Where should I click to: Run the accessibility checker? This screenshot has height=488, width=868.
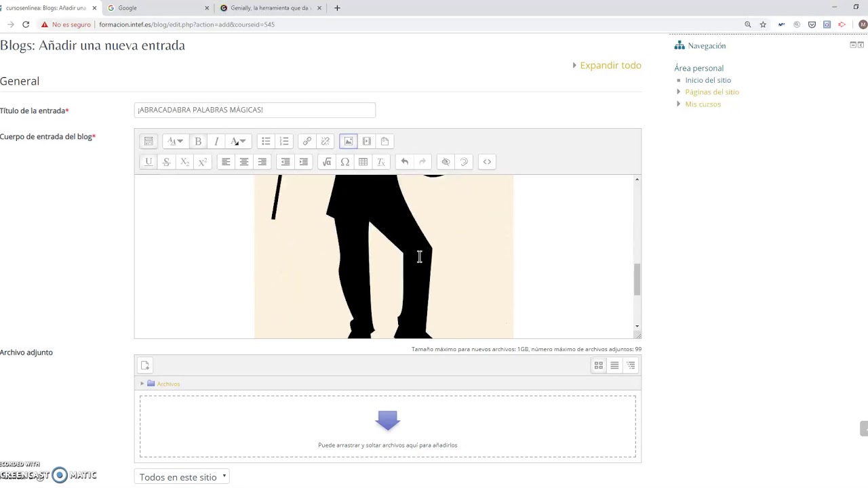coord(446,161)
